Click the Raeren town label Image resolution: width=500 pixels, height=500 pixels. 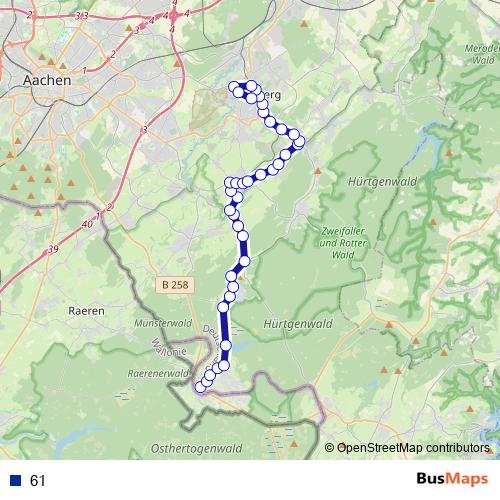tap(86, 311)
